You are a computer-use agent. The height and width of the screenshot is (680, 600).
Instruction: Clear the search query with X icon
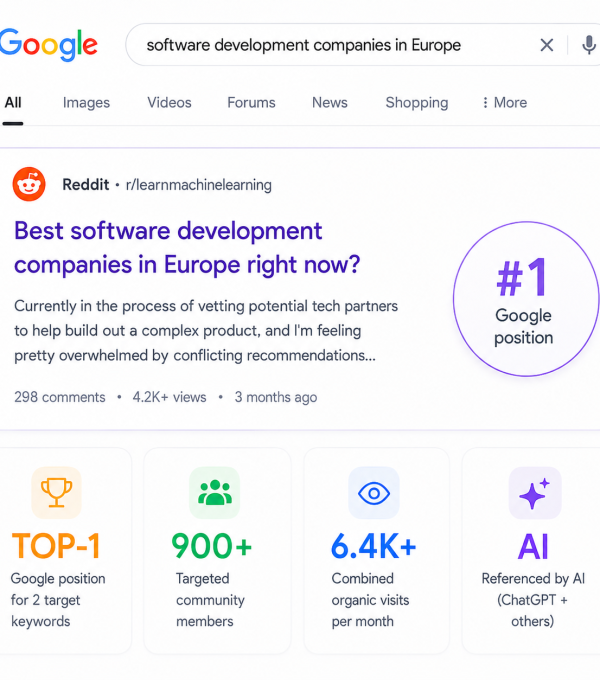(x=547, y=45)
